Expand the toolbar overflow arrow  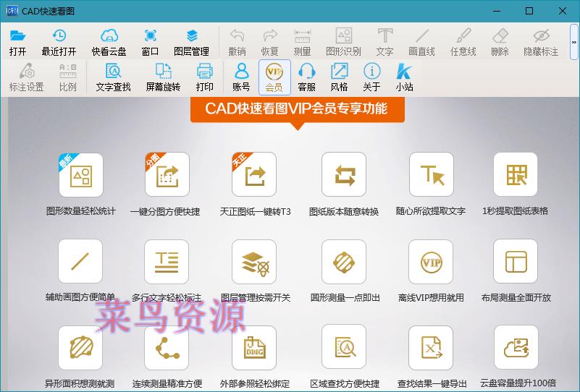click(x=574, y=42)
